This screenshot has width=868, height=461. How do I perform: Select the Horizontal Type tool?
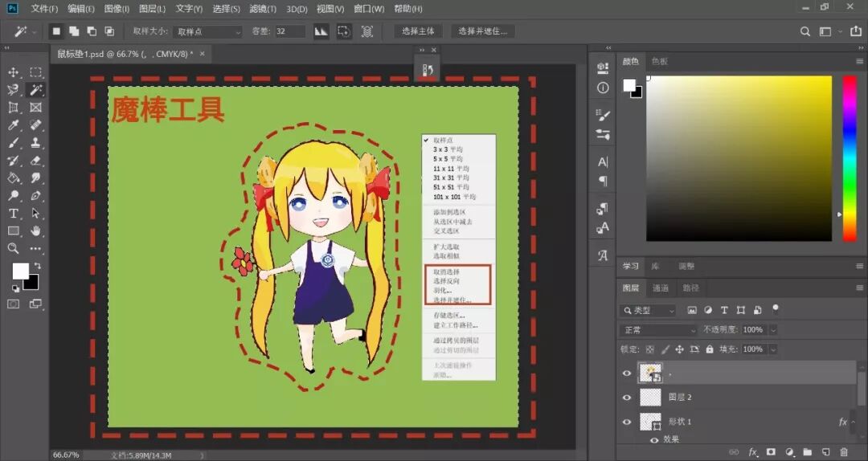click(14, 213)
